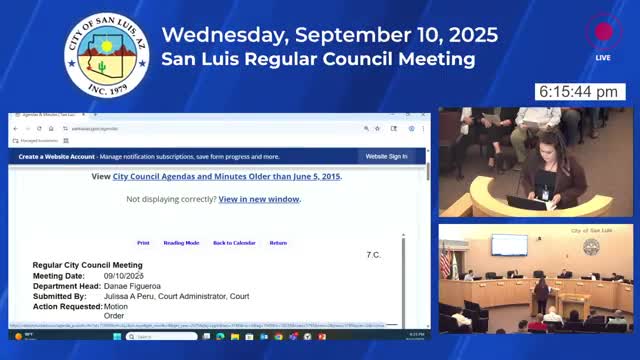This screenshot has height=360, width=640.
Task: Open the apps grid icon in bookmarks bar
Action: click(x=66, y=141)
